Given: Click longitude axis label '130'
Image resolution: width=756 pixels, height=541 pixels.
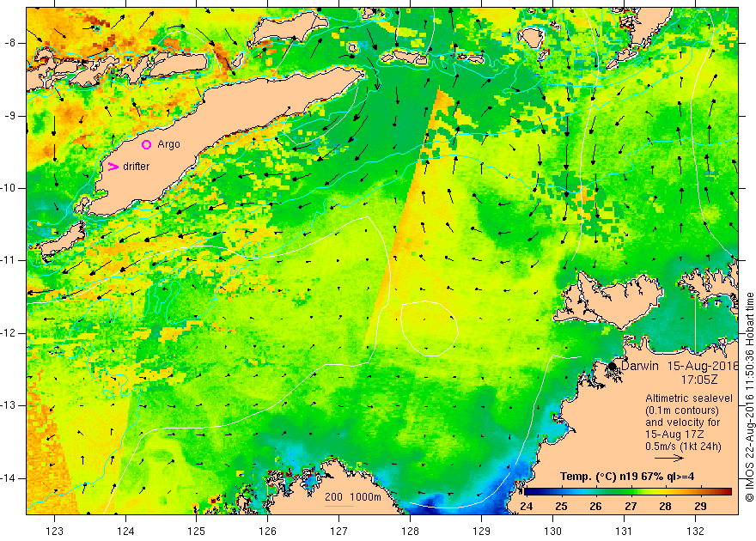Looking at the screenshot, I should point(552,532).
